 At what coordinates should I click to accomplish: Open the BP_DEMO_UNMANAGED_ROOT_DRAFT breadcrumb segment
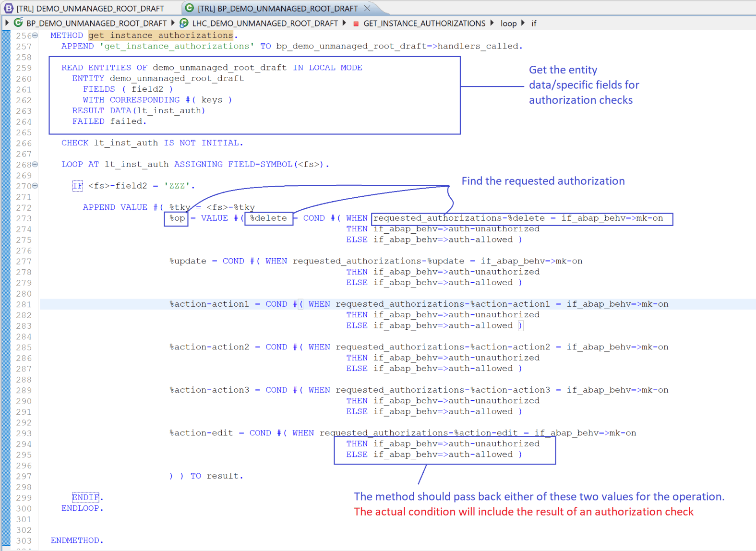pyautogui.click(x=96, y=23)
